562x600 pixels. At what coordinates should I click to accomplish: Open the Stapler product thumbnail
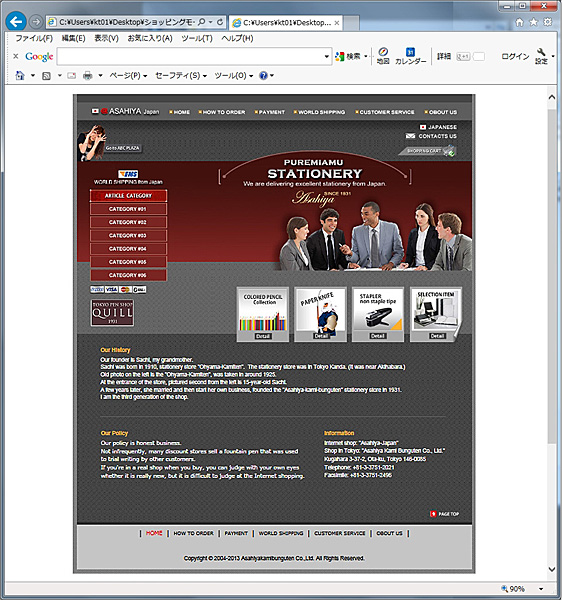pos(378,315)
